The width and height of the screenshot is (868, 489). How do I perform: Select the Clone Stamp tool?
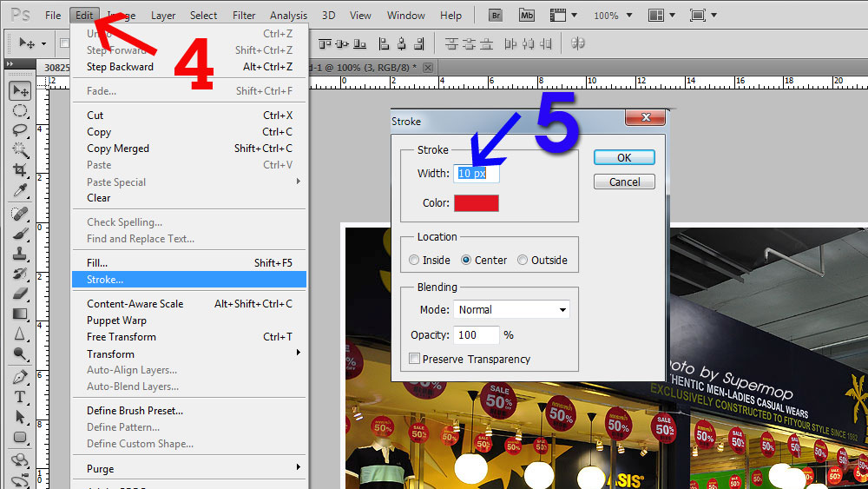pos(20,254)
